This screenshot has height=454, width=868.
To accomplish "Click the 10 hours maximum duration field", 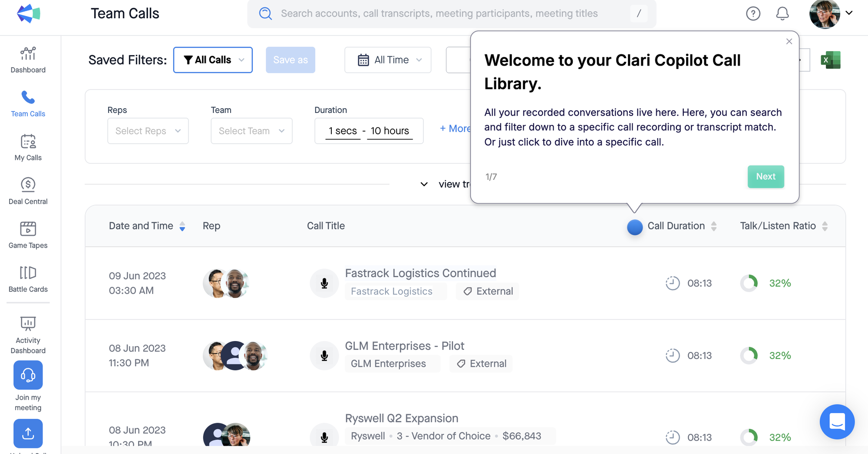I will [x=389, y=131].
